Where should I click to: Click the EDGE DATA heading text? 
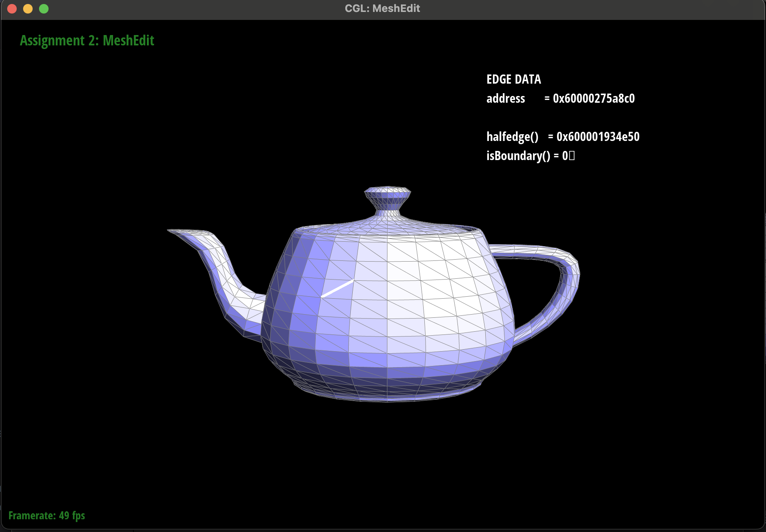pyautogui.click(x=514, y=79)
